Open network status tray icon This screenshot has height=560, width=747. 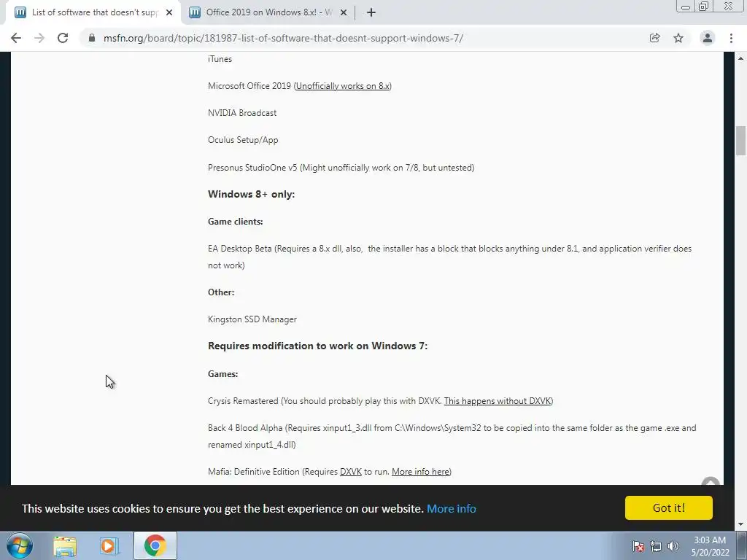(656, 546)
